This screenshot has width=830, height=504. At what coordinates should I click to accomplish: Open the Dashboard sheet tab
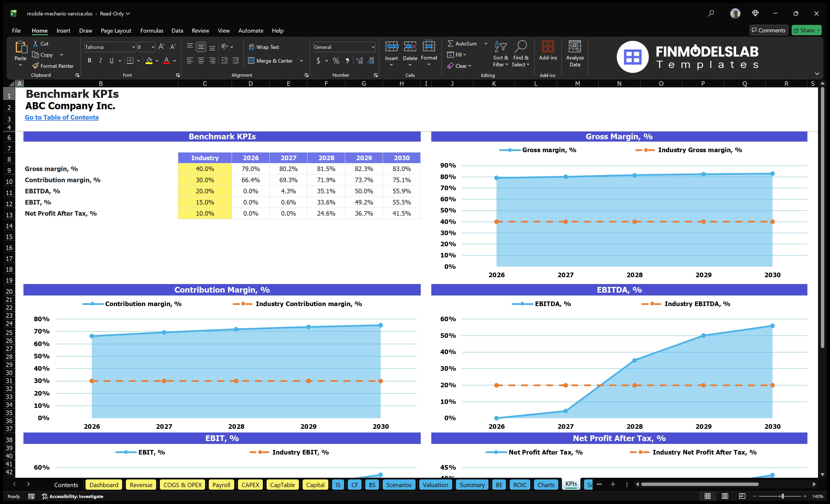pos(104,485)
